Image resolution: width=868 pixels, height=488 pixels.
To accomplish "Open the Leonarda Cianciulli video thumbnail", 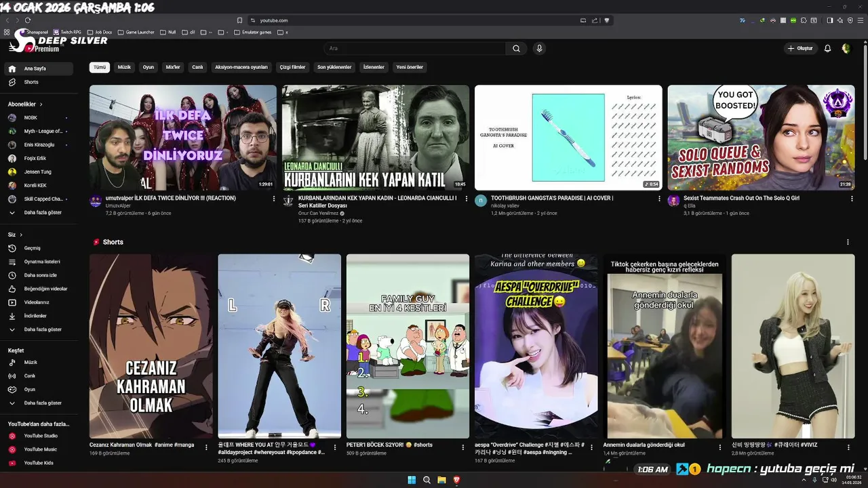I will click(376, 138).
